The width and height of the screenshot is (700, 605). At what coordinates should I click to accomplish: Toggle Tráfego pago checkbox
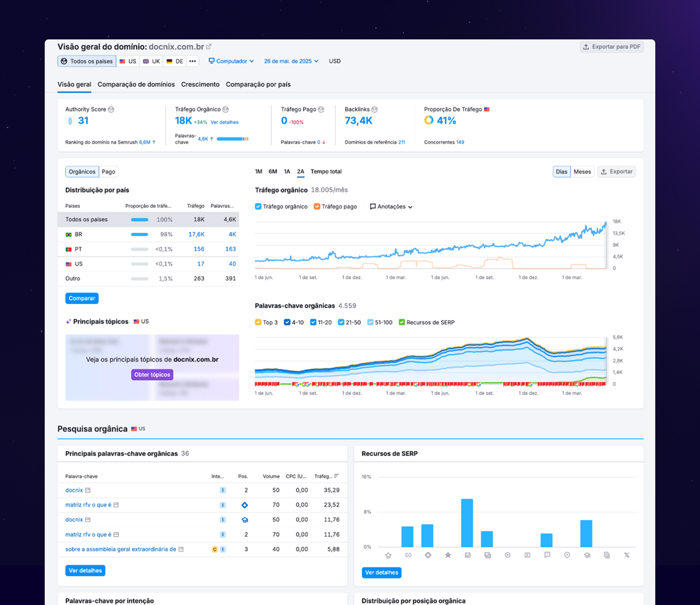point(317,207)
